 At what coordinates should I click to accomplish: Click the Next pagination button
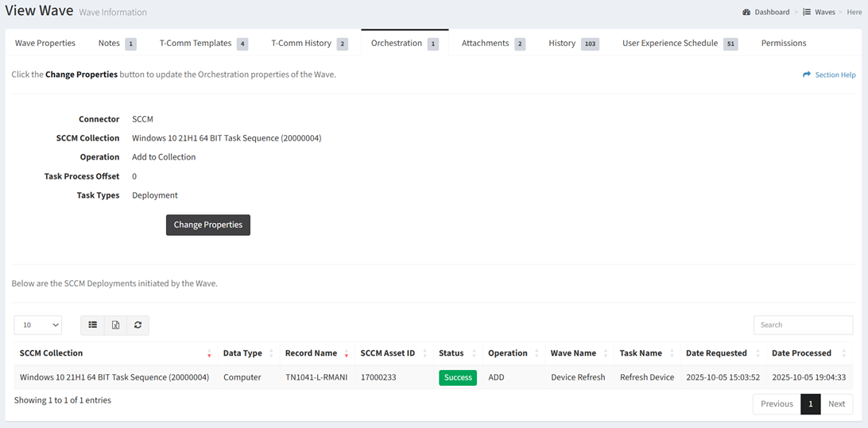(836, 403)
